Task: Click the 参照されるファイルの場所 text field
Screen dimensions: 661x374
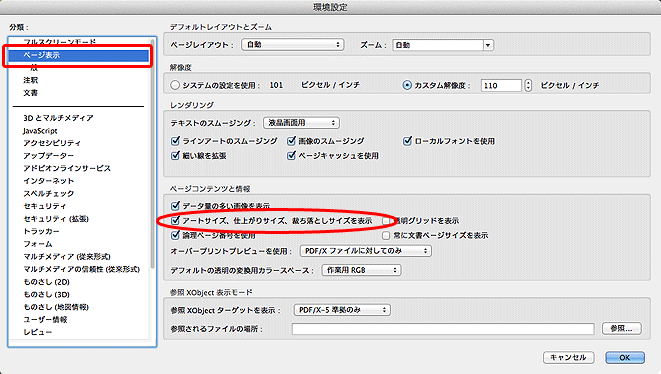Action: tap(443, 329)
